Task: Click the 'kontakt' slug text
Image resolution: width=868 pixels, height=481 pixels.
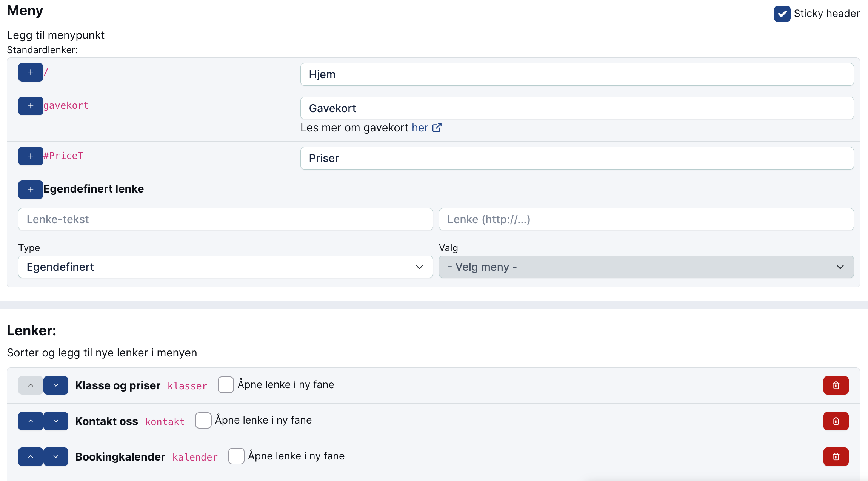Action: 165,422
